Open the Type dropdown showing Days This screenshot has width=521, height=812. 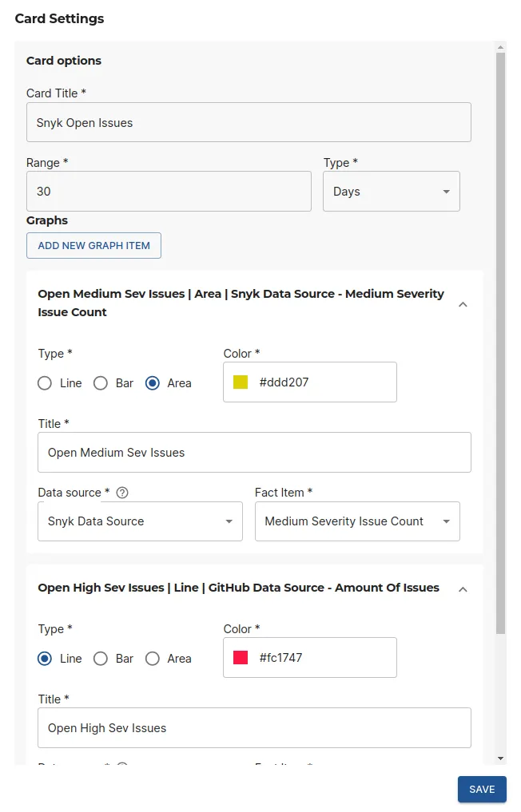coord(391,191)
